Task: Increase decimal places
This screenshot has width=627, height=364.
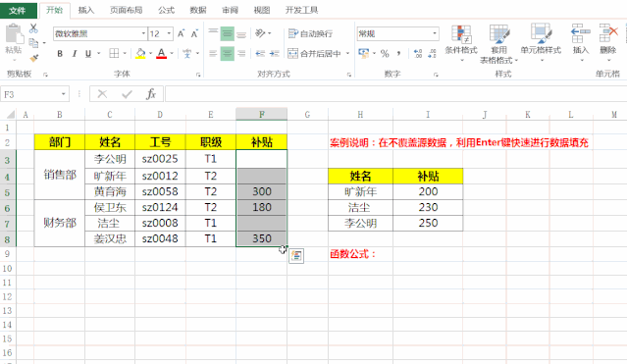Action: 418,54
